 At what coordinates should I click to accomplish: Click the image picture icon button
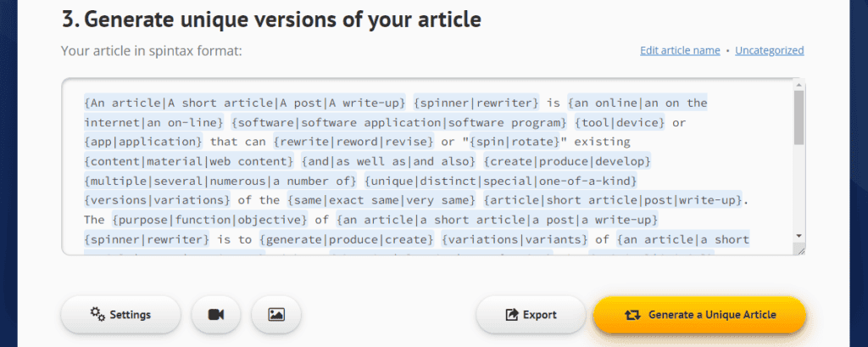tap(275, 315)
